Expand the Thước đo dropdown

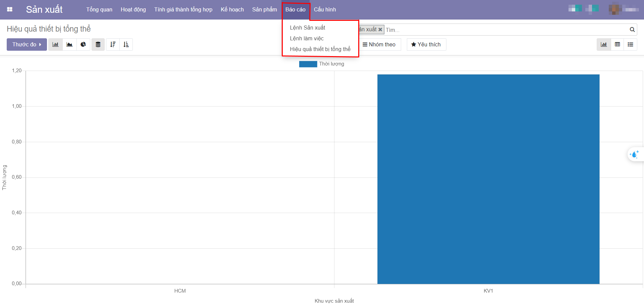26,44
